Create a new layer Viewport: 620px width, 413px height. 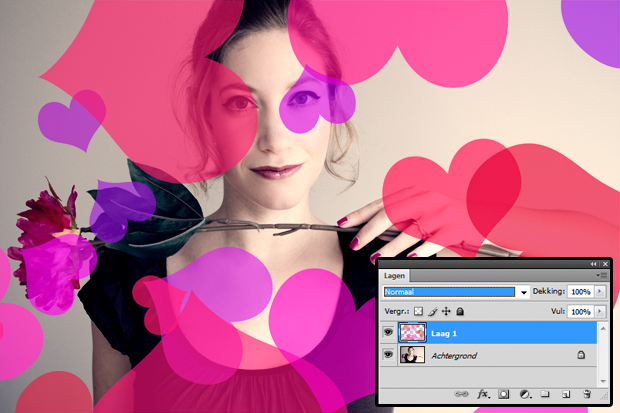(566, 394)
